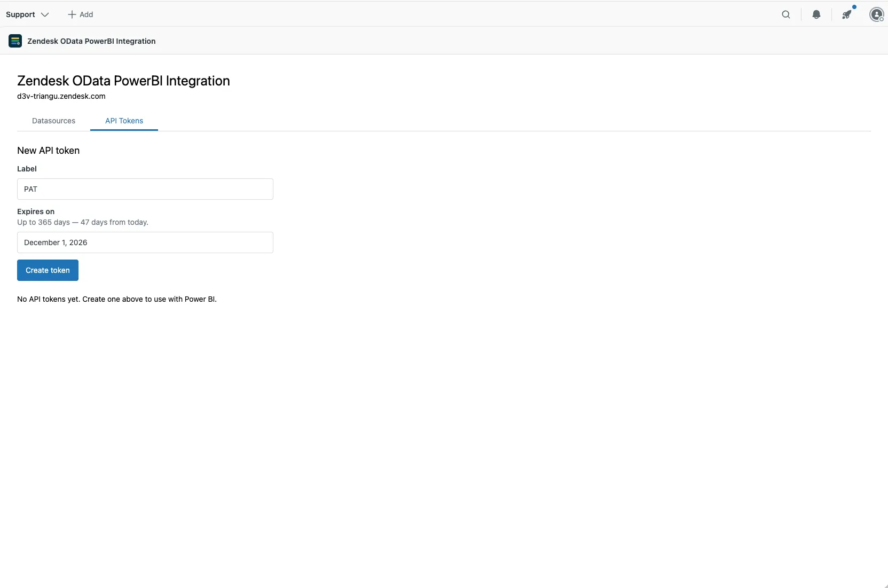Open the Expires on date field

145,242
